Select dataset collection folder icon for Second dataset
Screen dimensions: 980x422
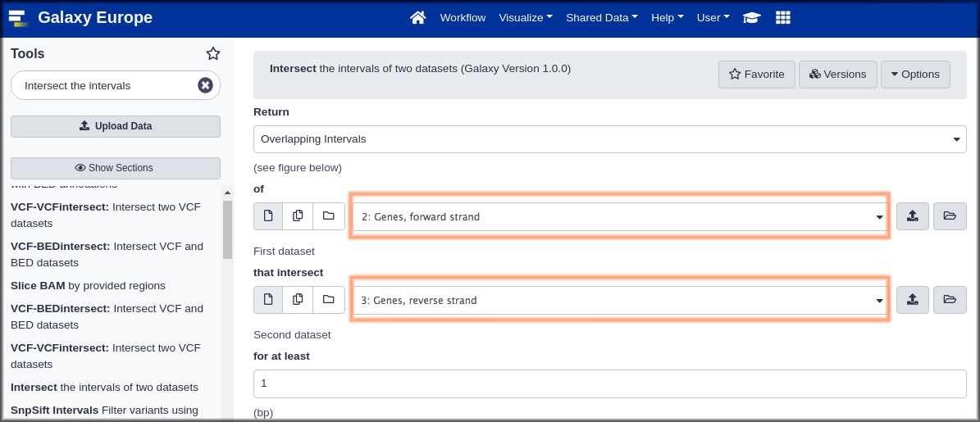click(329, 300)
